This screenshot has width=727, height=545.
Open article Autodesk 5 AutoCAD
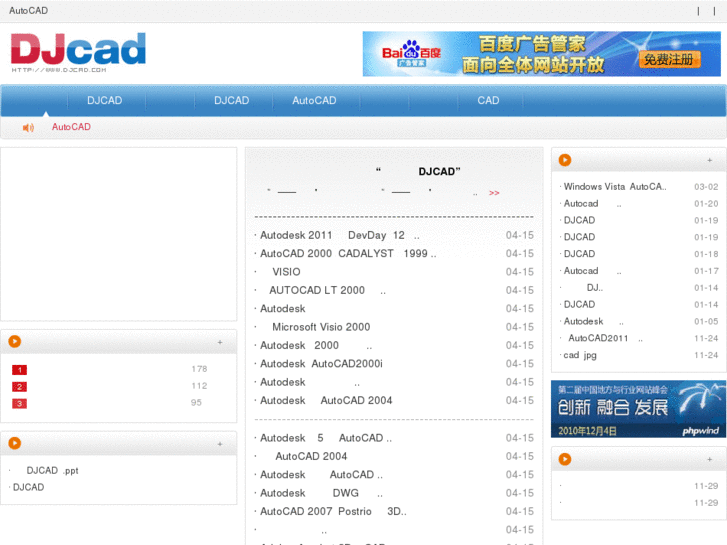(x=326, y=438)
